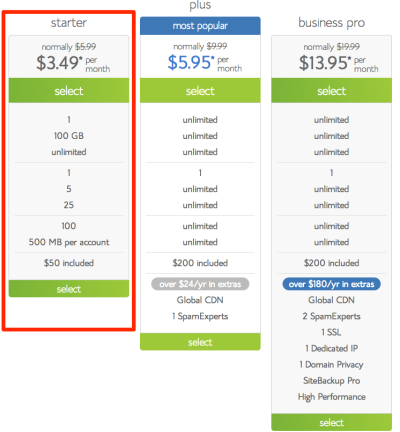Click top select button under starter plan
Image resolution: width=400 pixels, height=432 pixels.
(x=69, y=90)
